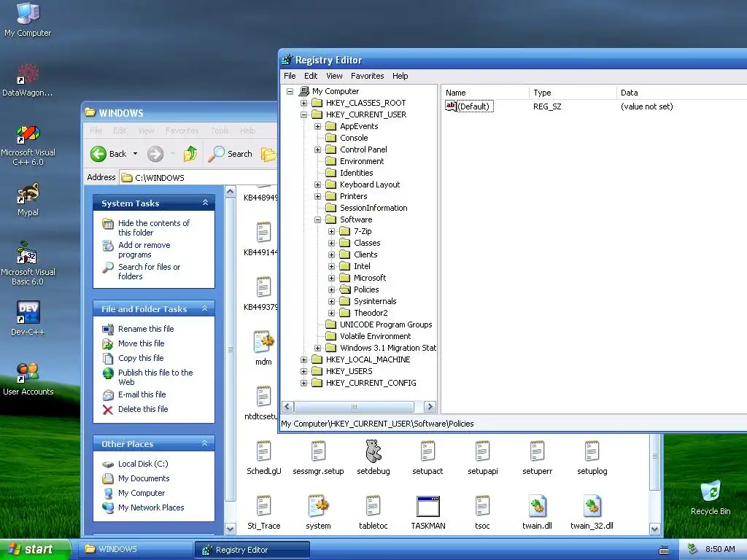Click Rename this file link
Image resolution: width=747 pixels, height=560 pixels.
(x=146, y=329)
